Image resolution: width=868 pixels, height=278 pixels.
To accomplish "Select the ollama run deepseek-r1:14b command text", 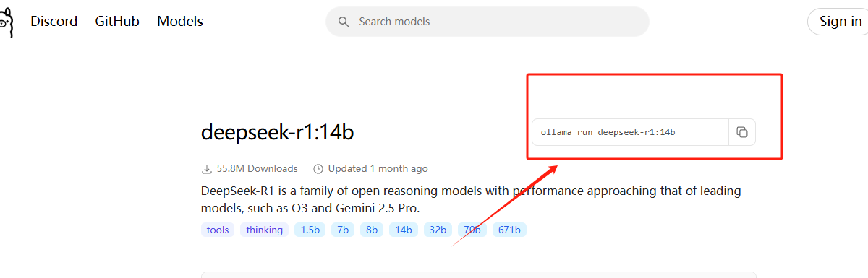I will click(608, 132).
